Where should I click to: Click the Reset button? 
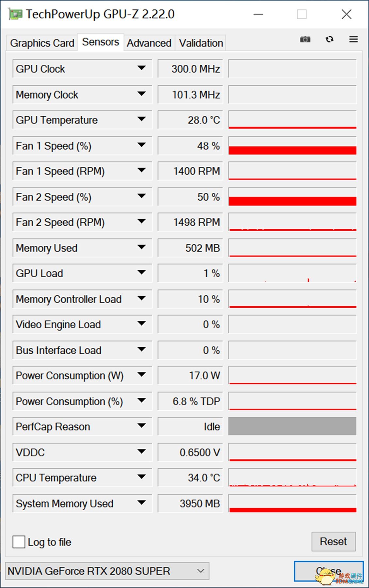pyautogui.click(x=333, y=541)
